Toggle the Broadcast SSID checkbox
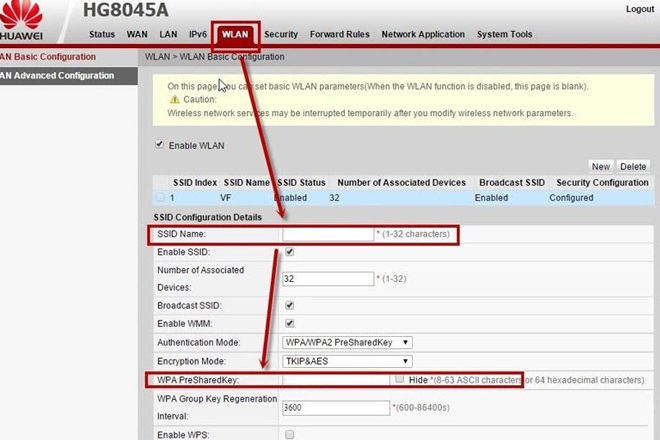This screenshot has height=440, width=660. point(290,305)
